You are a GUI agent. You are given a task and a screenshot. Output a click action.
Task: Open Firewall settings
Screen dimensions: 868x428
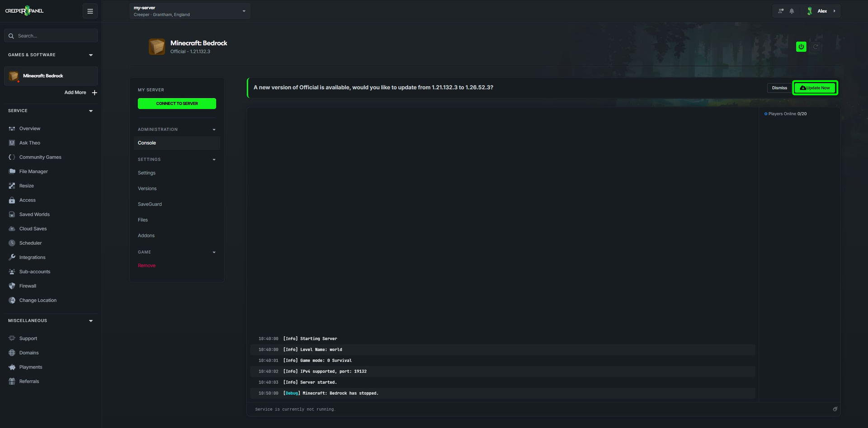[x=28, y=286]
